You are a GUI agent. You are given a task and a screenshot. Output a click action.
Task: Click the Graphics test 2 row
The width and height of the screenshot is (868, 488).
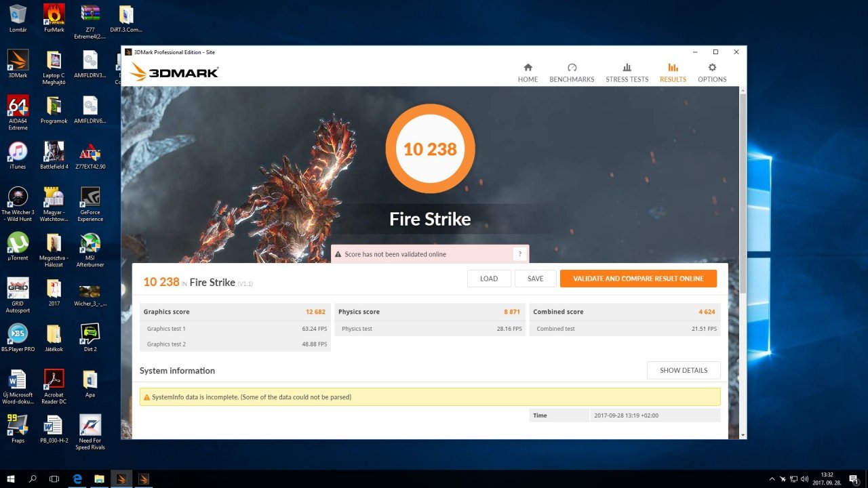click(235, 344)
